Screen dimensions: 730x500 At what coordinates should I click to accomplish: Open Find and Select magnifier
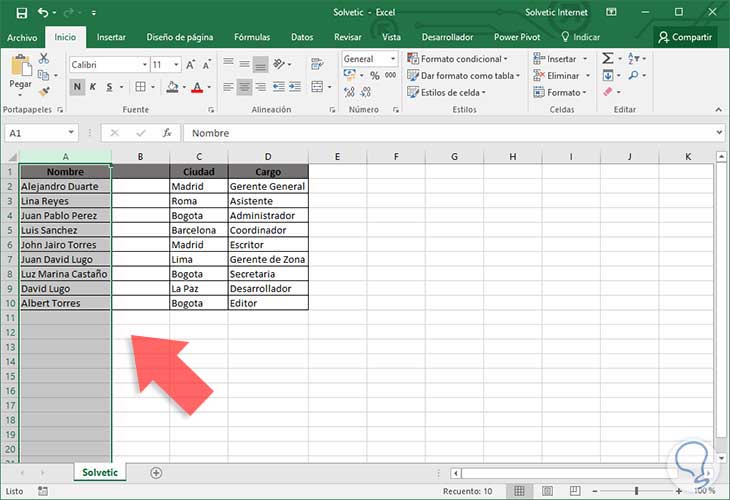633,75
